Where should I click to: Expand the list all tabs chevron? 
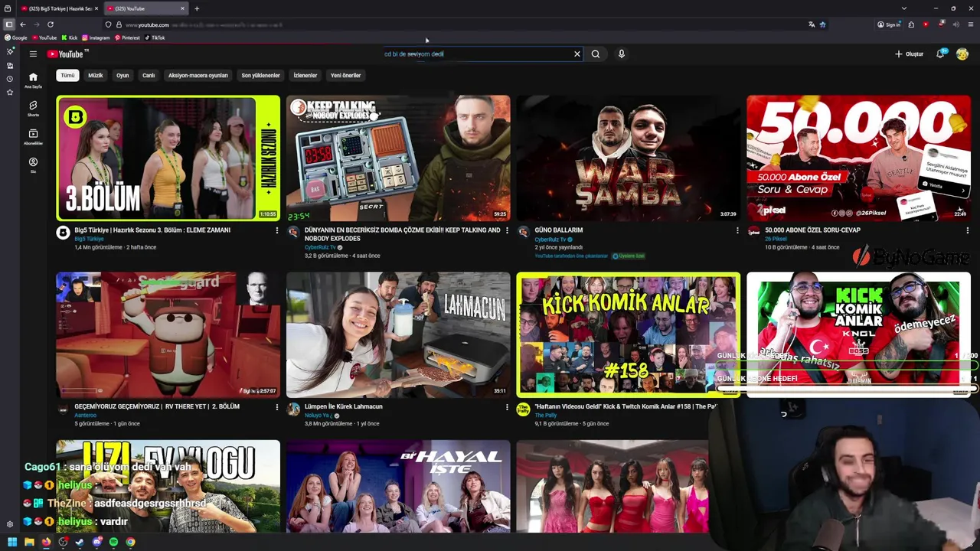click(903, 8)
